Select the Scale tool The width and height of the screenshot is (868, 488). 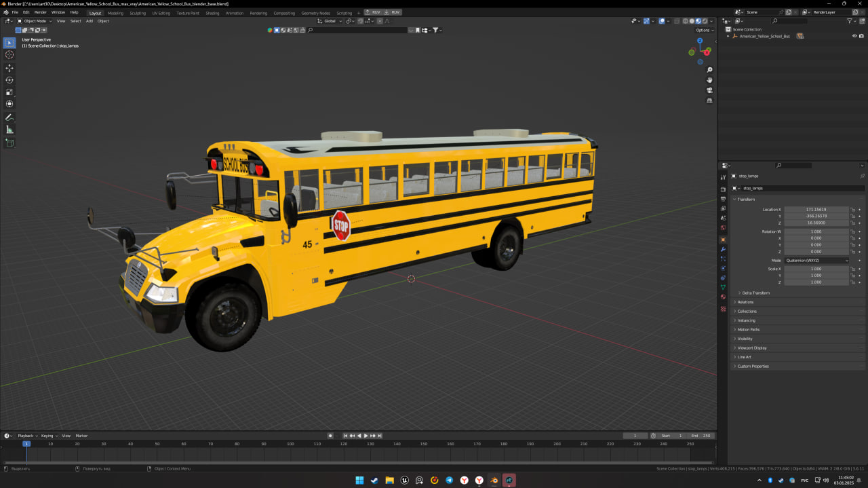[9, 92]
